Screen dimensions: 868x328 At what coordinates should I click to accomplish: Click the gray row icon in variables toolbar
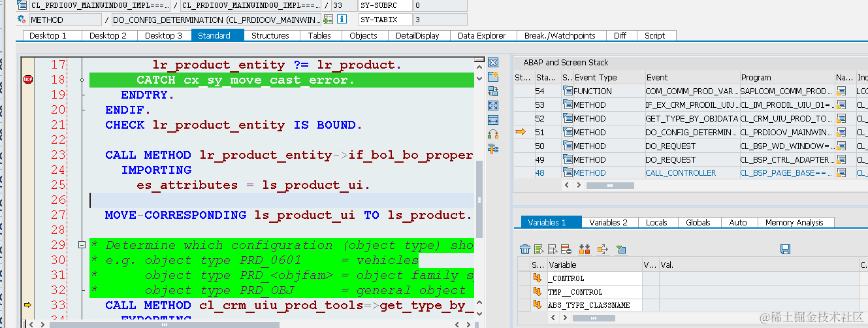[x=552, y=250]
